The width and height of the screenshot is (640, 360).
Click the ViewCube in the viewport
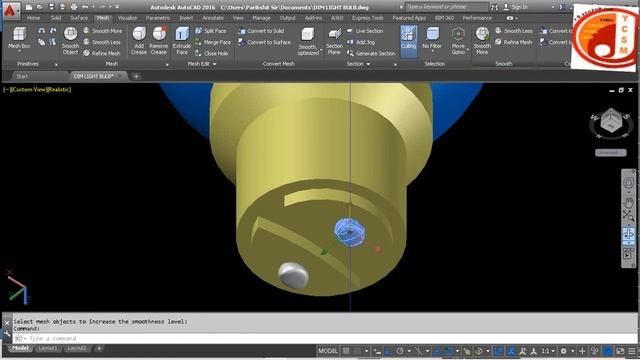[x=611, y=121]
